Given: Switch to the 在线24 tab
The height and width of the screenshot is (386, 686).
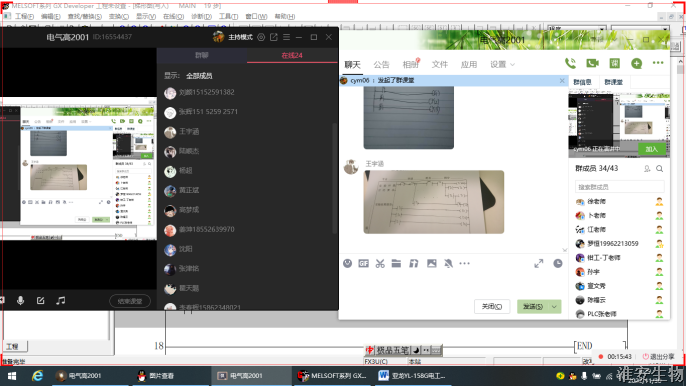Looking at the screenshot, I should (292, 55).
